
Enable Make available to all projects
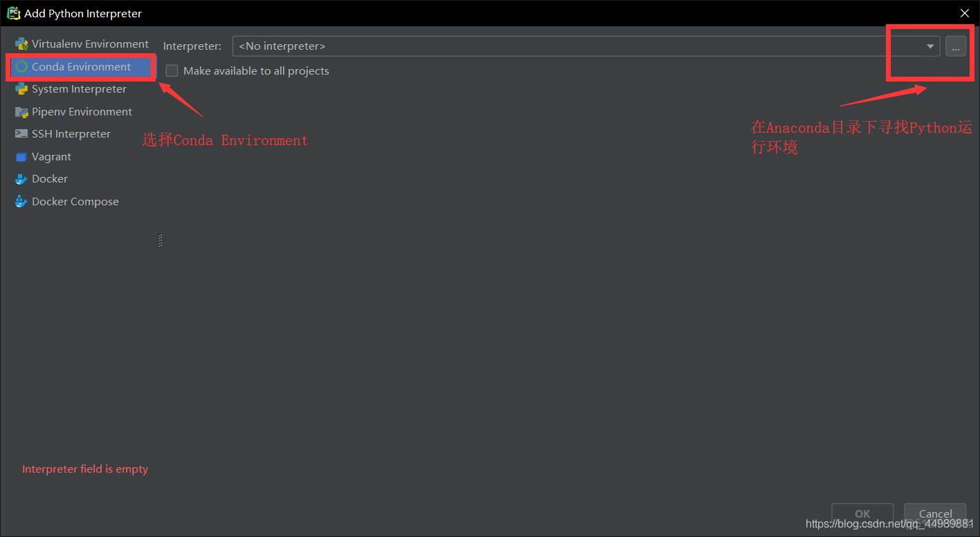coord(172,71)
